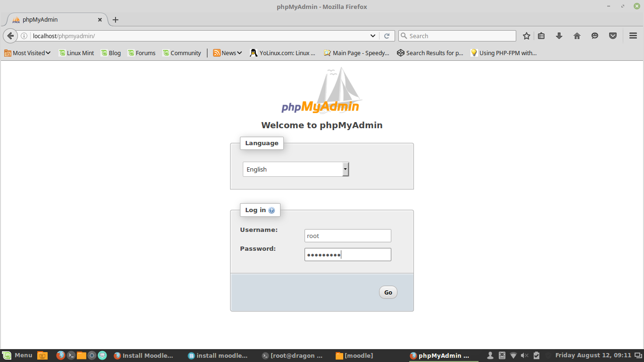Open the Forums bookmark

click(141, 53)
